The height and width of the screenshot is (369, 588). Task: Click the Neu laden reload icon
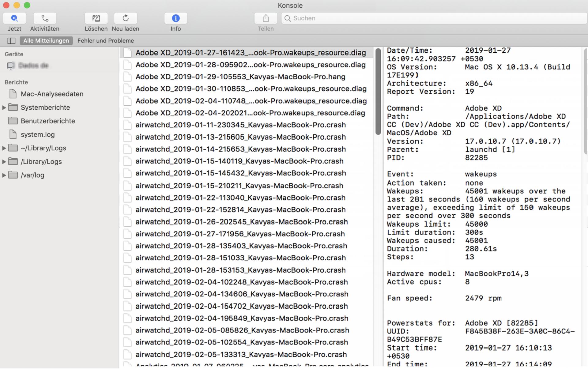click(125, 18)
